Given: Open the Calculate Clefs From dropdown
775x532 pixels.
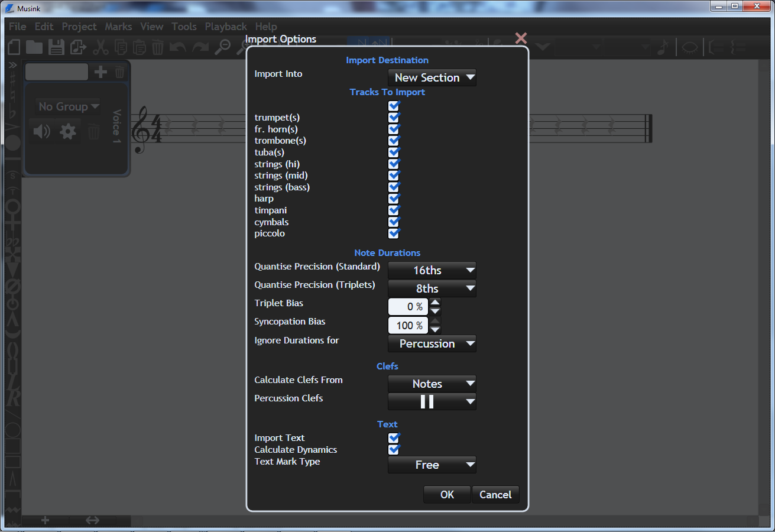Looking at the screenshot, I should pos(432,384).
